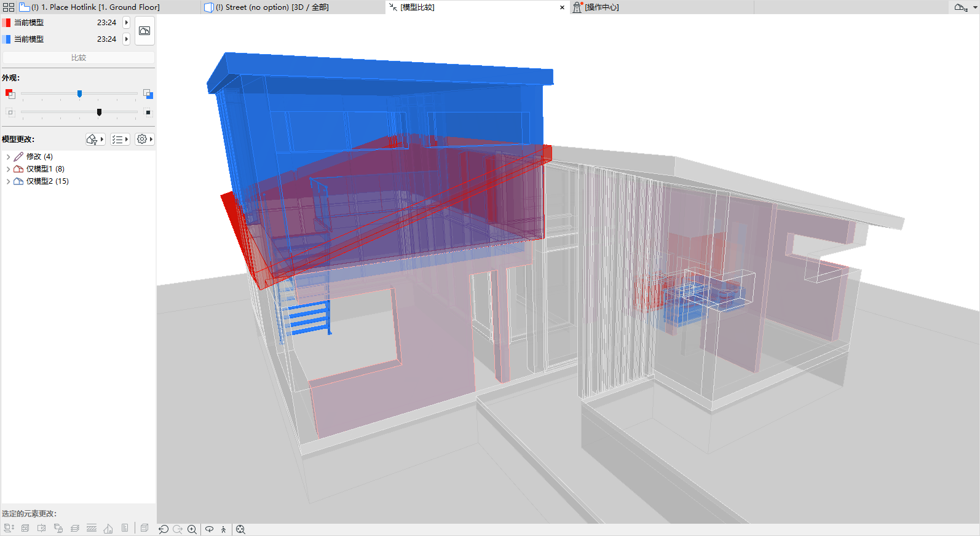Click the blue model-2 emphasis icon
The width and height of the screenshot is (980, 536).
tap(148, 94)
